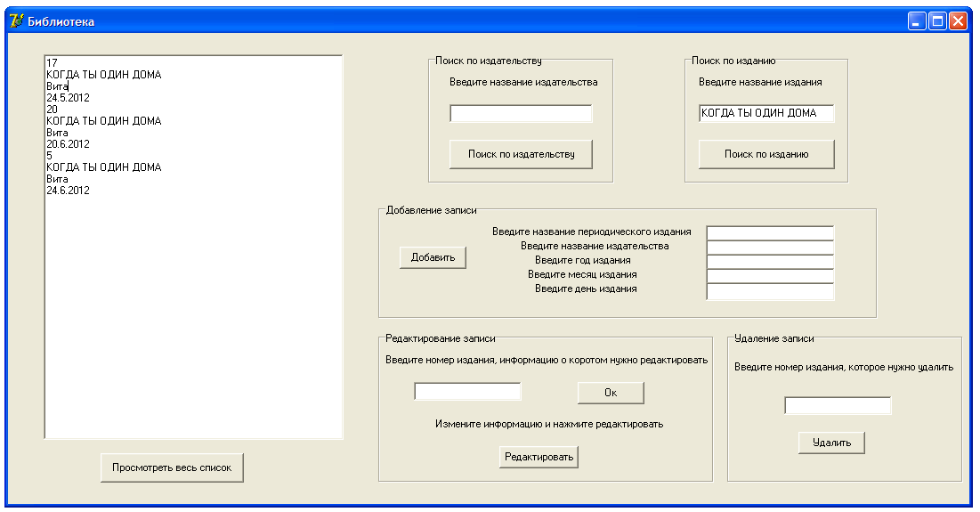Click 'Введите номер издания, которое нужно удалить' label
Image resolution: width=980 pixels, height=512 pixels.
844,367
